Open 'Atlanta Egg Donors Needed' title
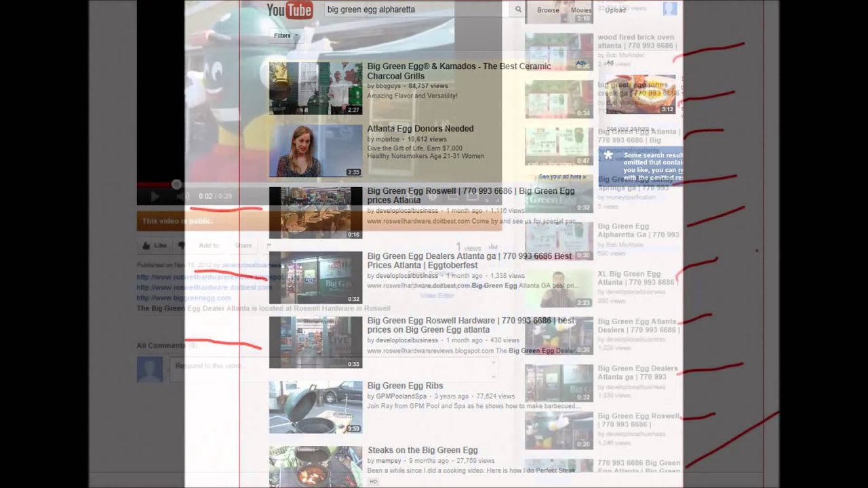This screenshot has height=488, width=868. [420, 129]
